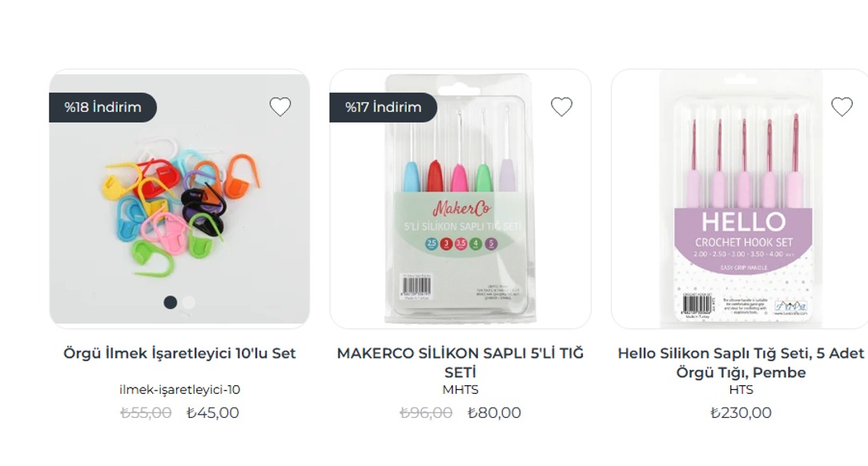Click the ilmek-işaretleyici-10 product code

179,390
